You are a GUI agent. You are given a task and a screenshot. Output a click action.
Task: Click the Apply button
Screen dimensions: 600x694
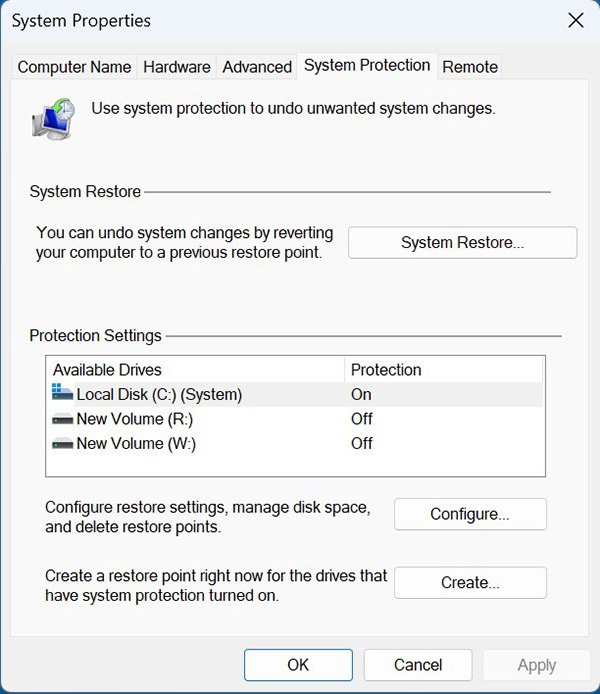(536, 665)
